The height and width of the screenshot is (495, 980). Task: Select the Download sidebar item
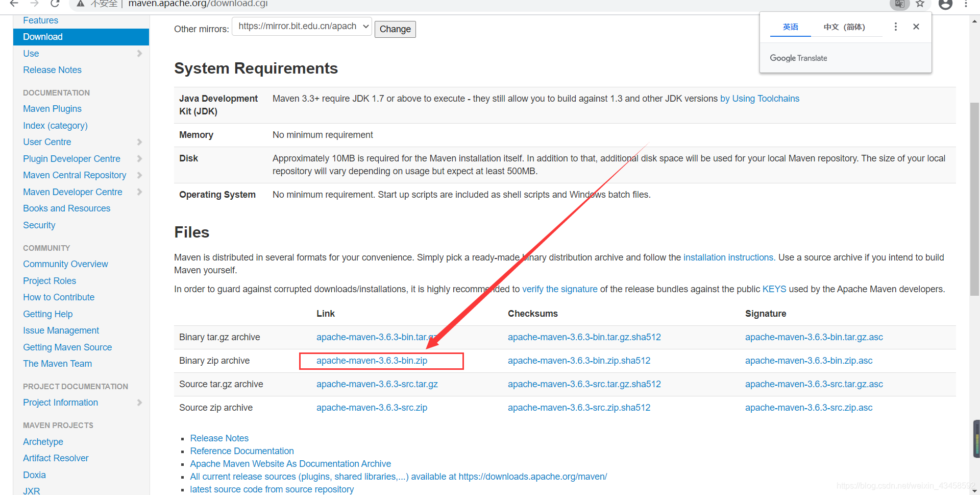click(x=81, y=37)
